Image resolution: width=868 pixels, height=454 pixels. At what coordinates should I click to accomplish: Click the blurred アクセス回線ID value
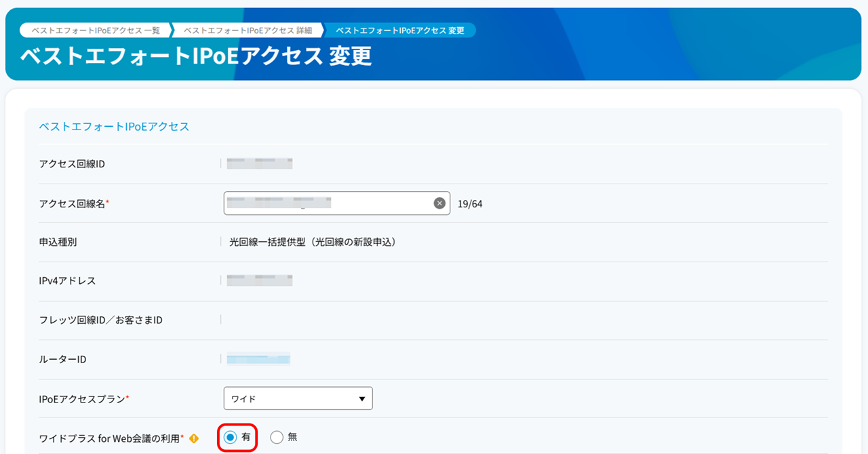(260, 163)
